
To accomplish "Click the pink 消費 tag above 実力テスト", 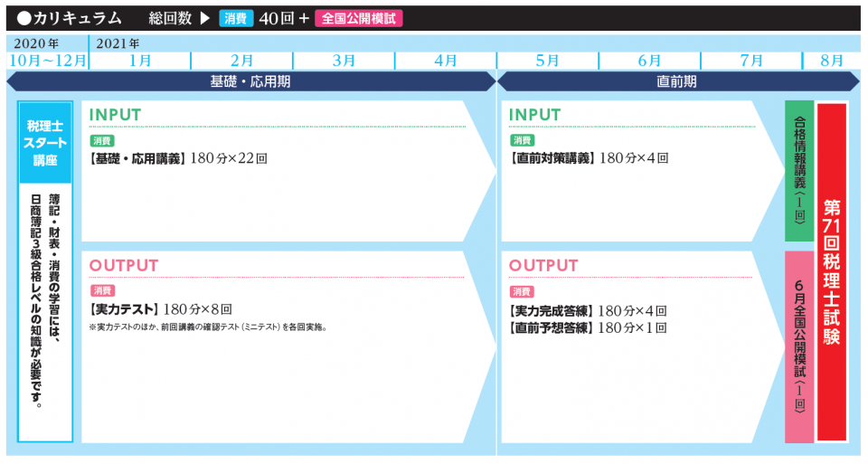I will click(102, 291).
